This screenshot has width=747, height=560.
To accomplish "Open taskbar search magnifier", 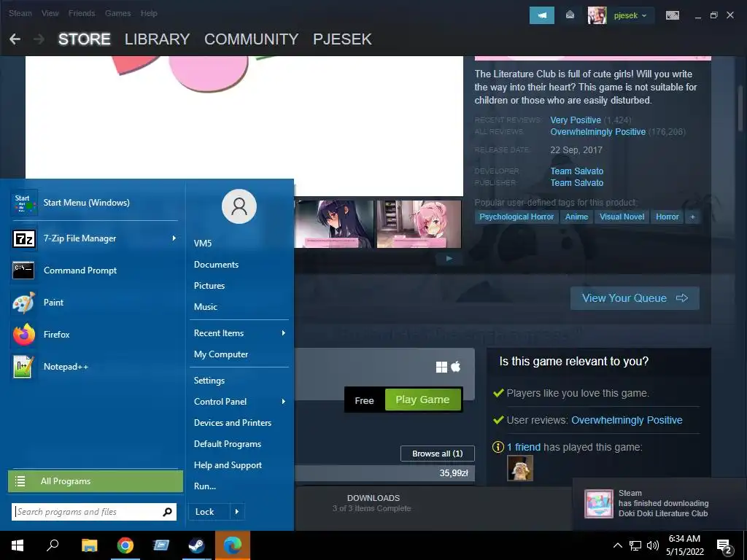I will (53, 545).
